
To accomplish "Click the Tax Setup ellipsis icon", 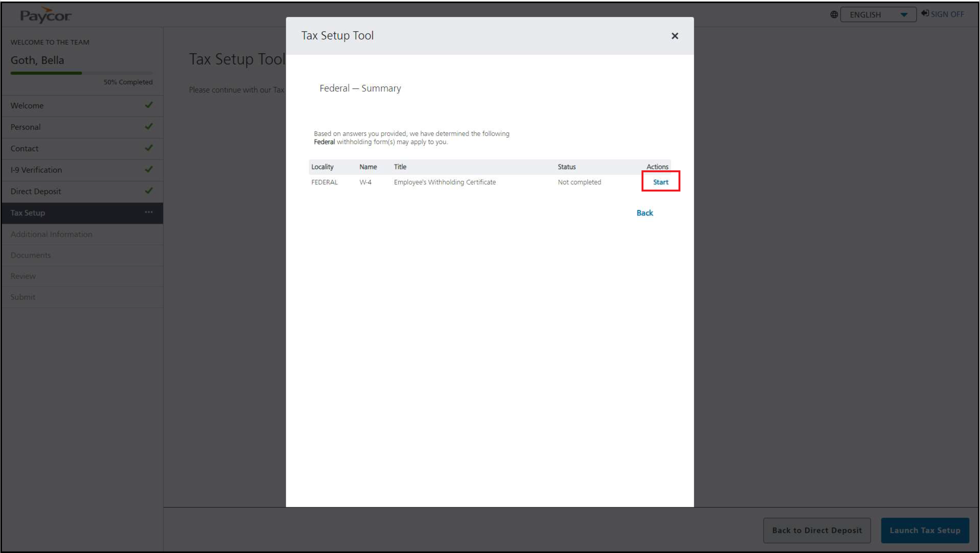I will 149,212.
